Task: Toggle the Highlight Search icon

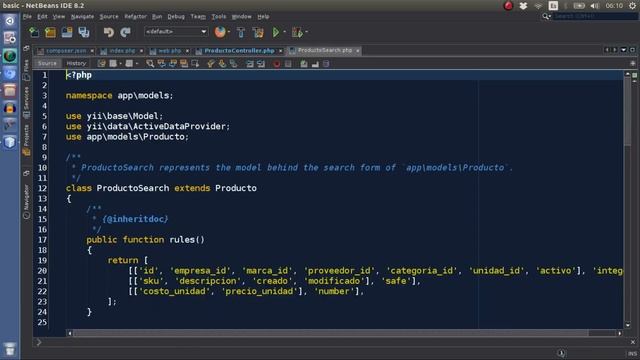Action: [x=184, y=64]
